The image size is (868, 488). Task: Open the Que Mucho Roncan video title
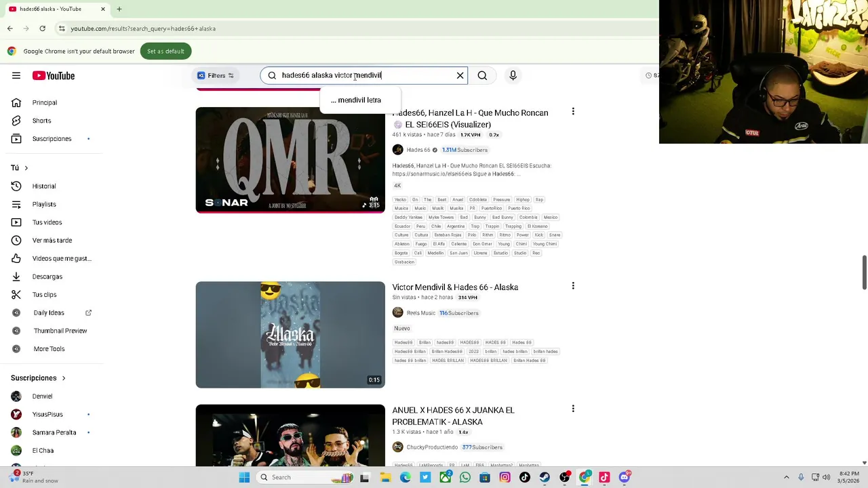click(470, 119)
